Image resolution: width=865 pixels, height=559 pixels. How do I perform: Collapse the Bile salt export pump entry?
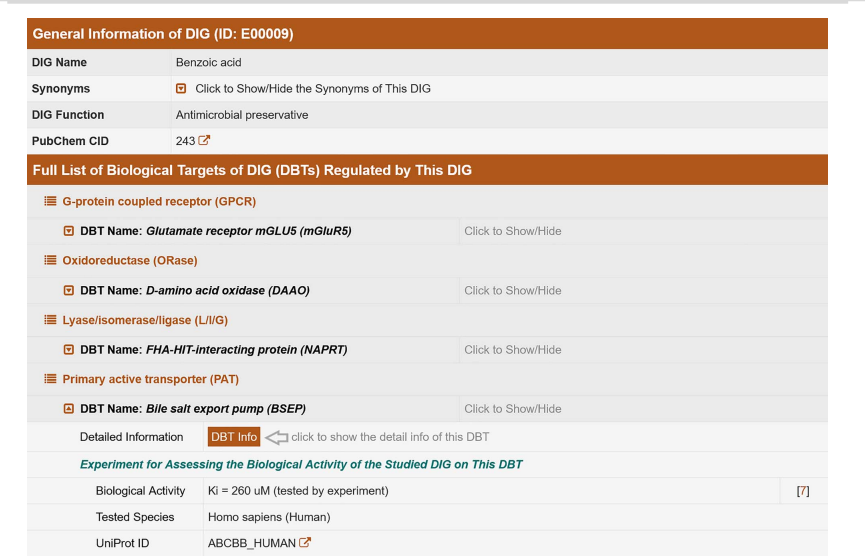[x=69, y=409]
